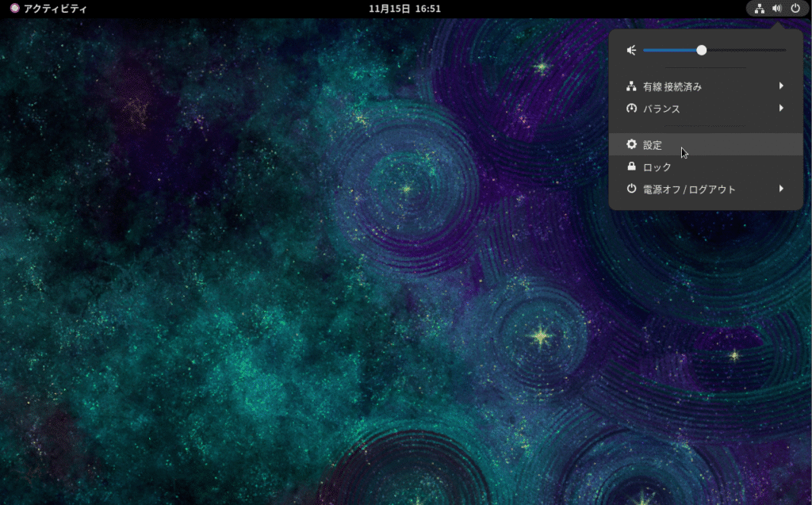Expand the 電源オフ / ログアウト submenu arrow

tap(781, 189)
